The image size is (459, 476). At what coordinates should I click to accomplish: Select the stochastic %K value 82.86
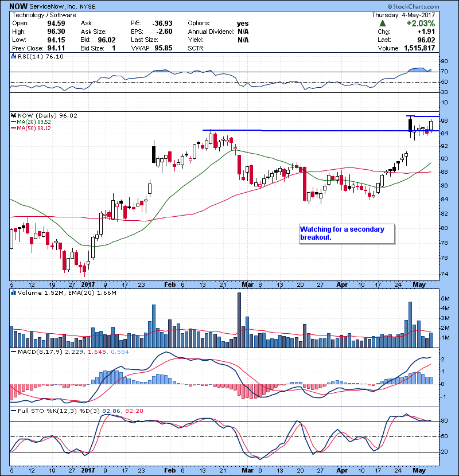pos(111,411)
